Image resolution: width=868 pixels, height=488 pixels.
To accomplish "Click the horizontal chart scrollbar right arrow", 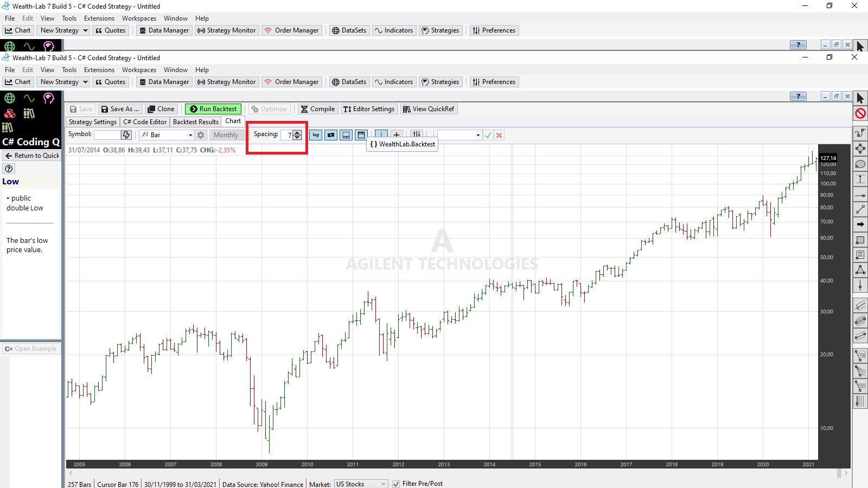I will [x=846, y=473].
